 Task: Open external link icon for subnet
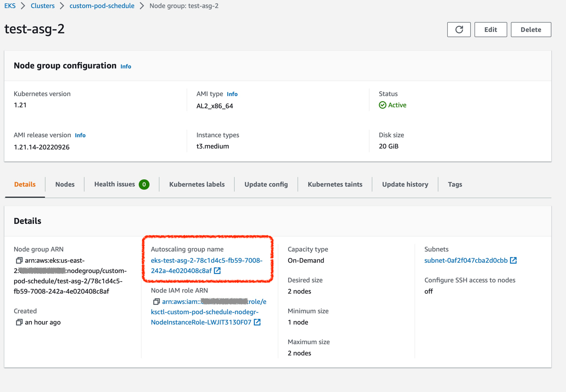tap(513, 261)
